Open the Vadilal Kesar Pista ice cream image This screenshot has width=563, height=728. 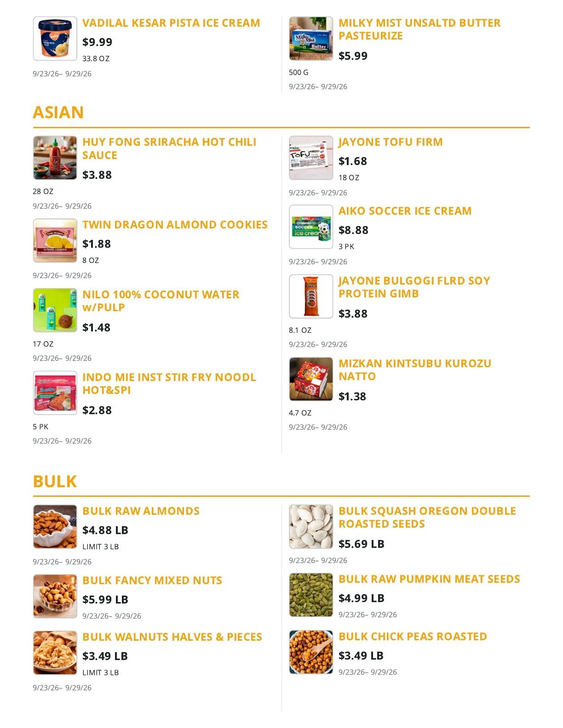pyautogui.click(x=55, y=39)
